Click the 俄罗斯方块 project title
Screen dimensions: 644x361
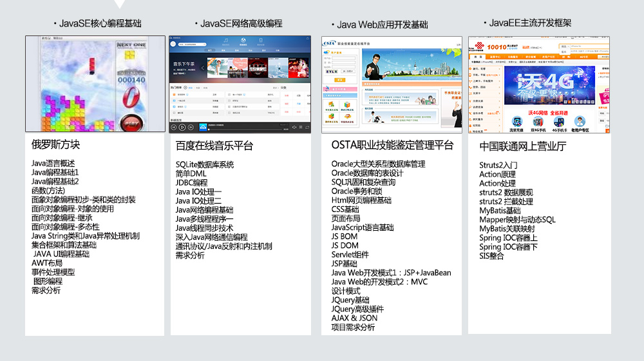coord(56,144)
